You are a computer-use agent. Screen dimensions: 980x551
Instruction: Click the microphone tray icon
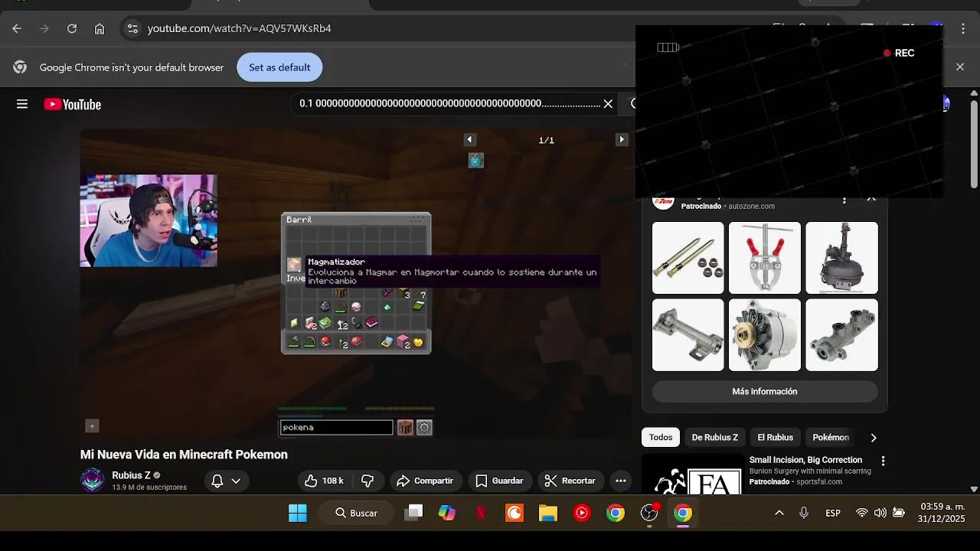[804, 513]
